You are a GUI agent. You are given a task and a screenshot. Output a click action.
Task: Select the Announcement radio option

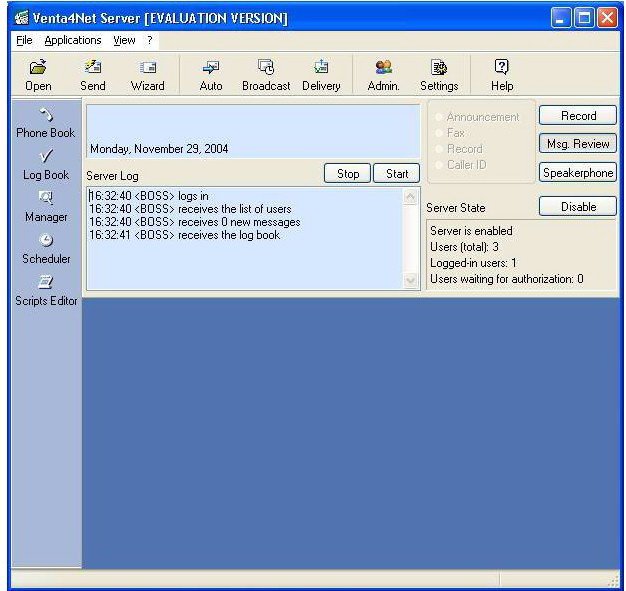tap(478, 117)
